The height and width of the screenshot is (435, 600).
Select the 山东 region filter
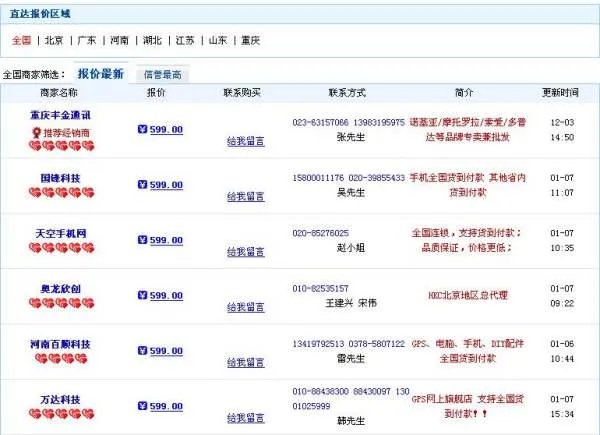[x=218, y=40]
